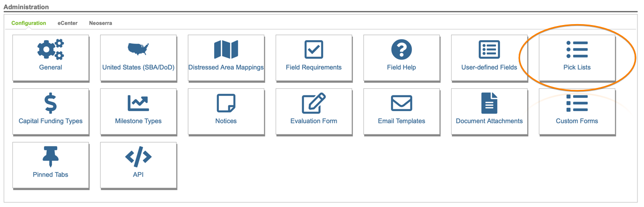This screenshot has width=644, height=207.
Task: Click the Pinned Tabs pushpin icon
Action: pyautogui.click(x=51, y=156)
